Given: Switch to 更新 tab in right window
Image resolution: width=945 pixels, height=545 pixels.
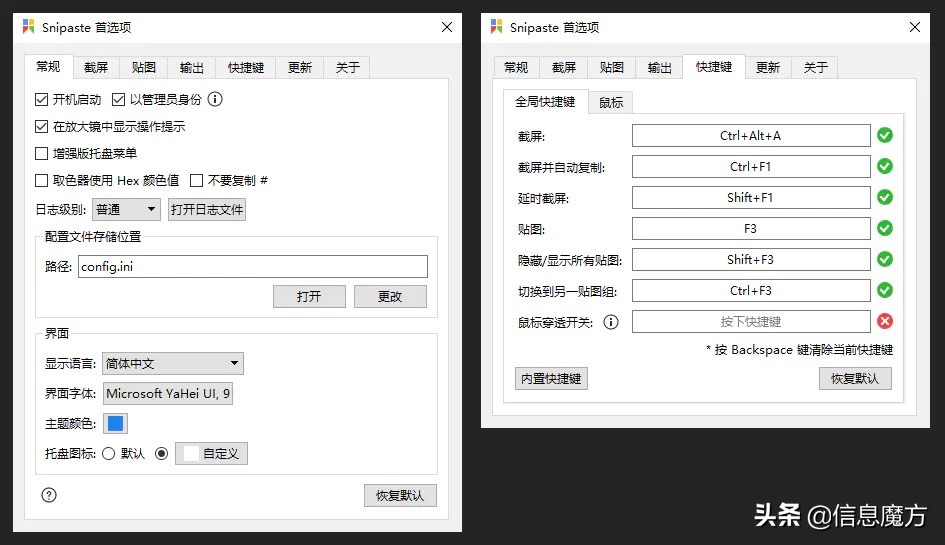Looking at the screenshot, I should click(x=768, y=68).
